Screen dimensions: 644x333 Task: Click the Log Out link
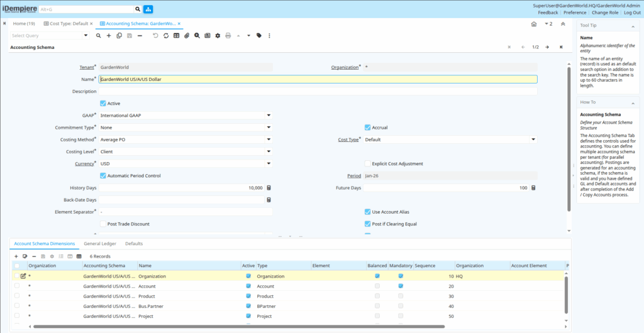pyautogui.click(x=633, y=13)
